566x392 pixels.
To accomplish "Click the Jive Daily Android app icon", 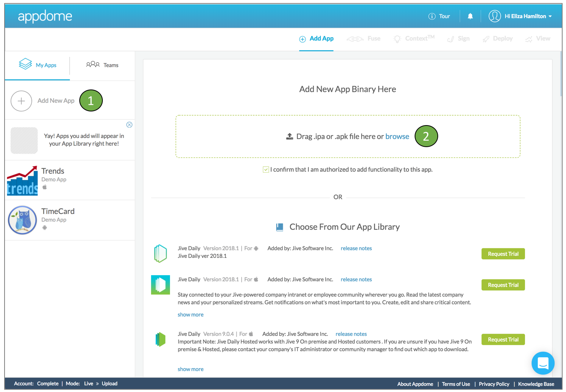I will tap(160, 254).
